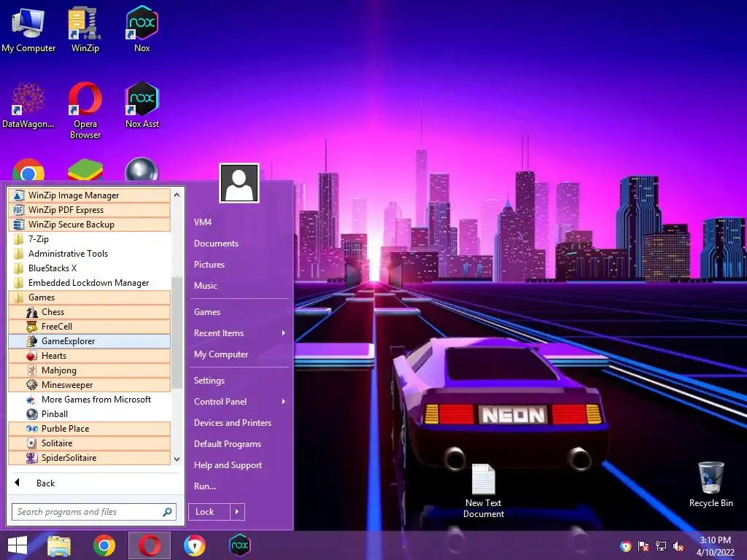
Task: Open Music from the Start menu
Action: 239,286
